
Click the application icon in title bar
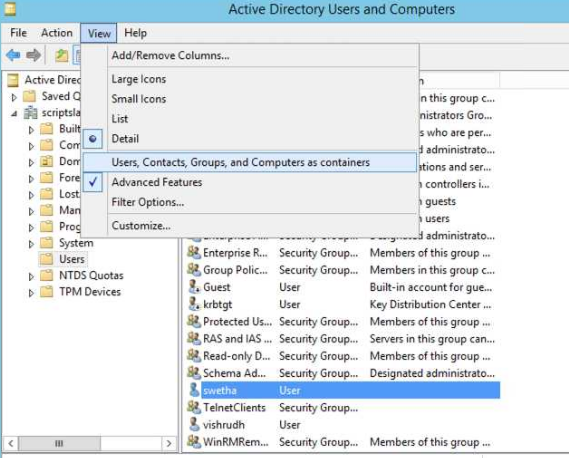tap(10, 9)
